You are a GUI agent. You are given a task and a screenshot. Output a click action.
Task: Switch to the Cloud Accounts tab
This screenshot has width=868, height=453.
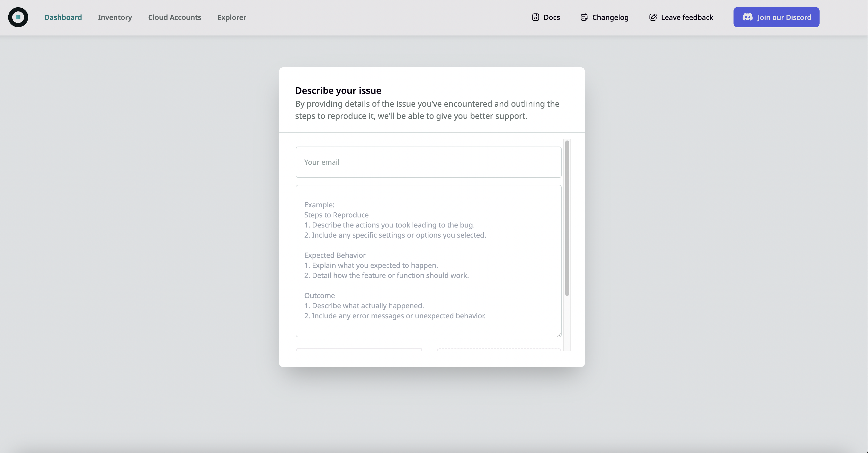[174, 17]
